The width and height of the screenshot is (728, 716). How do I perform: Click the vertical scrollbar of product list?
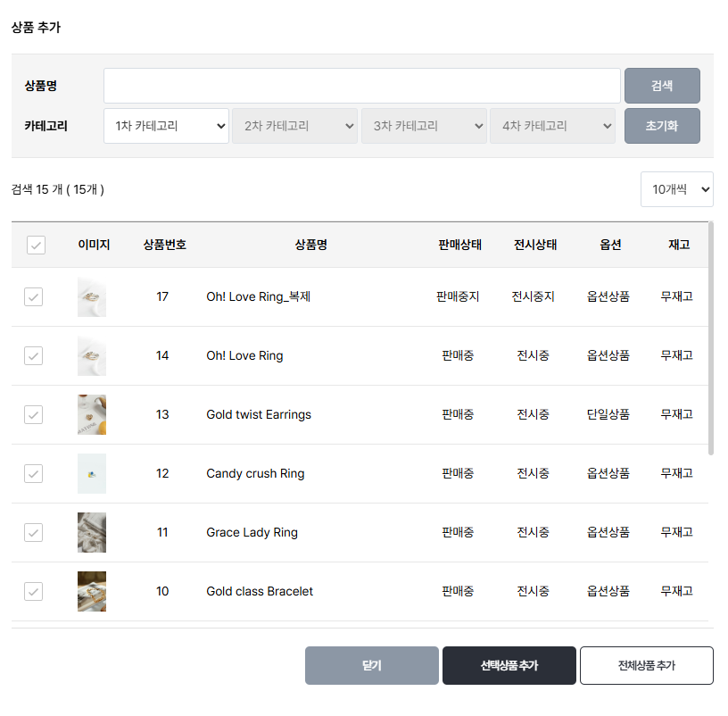(x=710, y=339)
